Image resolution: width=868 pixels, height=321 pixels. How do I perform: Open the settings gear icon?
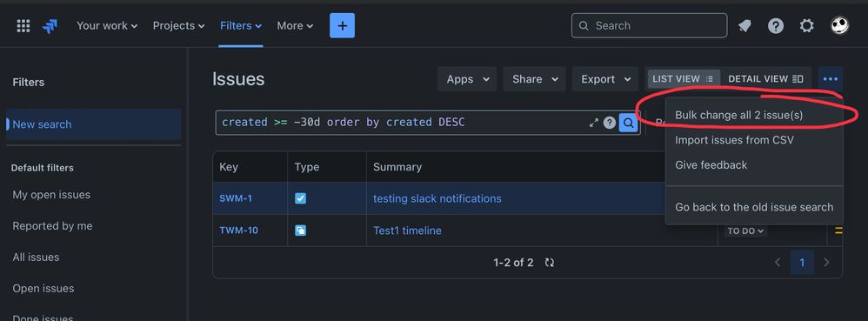tap(807, 26)
